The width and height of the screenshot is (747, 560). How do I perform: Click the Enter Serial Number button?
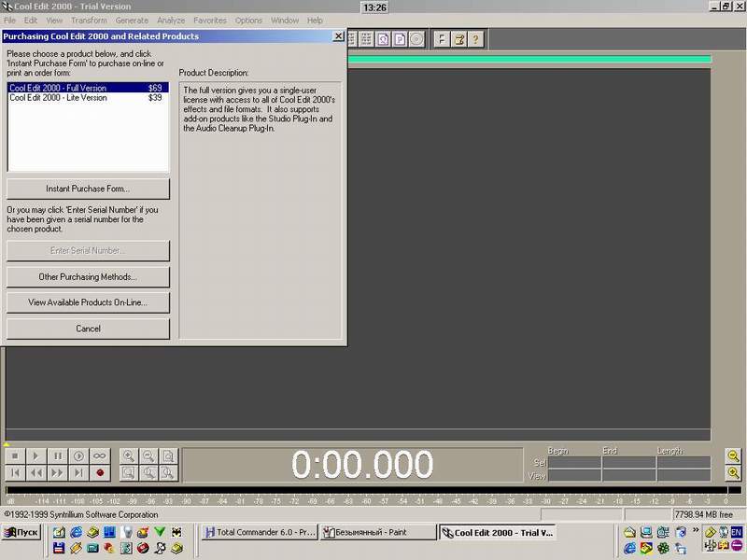(x=88, y=250)
